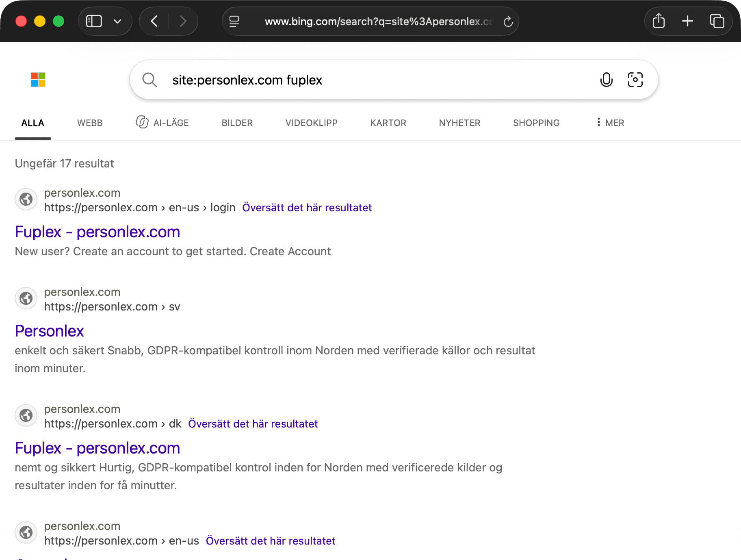Go back to the previous page
The width and height of the screenshot is (741, 560).
pos(154,21)
